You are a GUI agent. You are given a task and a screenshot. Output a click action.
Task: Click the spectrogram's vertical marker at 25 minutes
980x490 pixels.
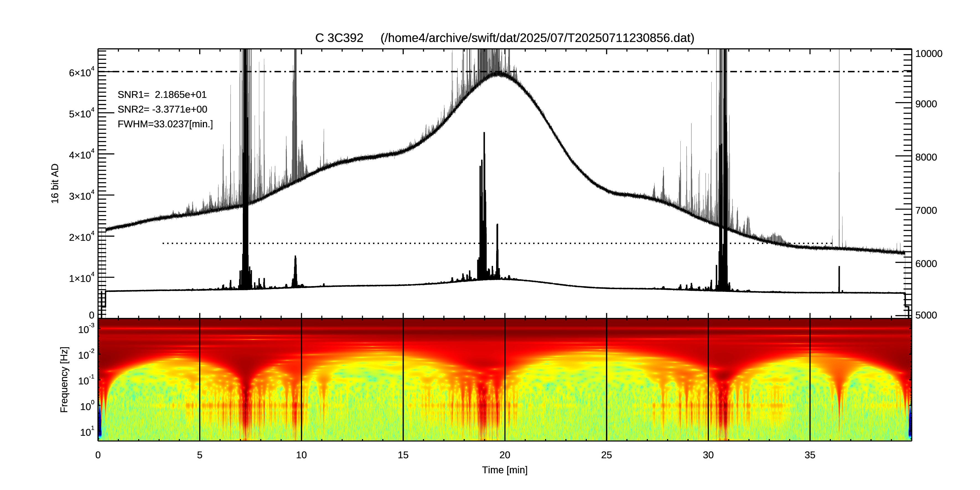pos(606,379)
